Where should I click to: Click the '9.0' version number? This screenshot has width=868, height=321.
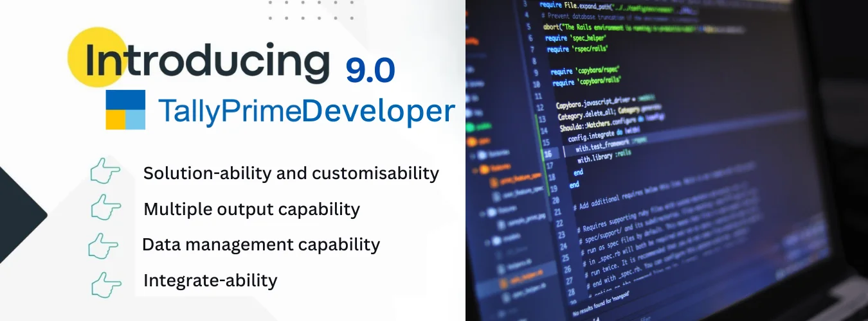(x=370, y=70)
